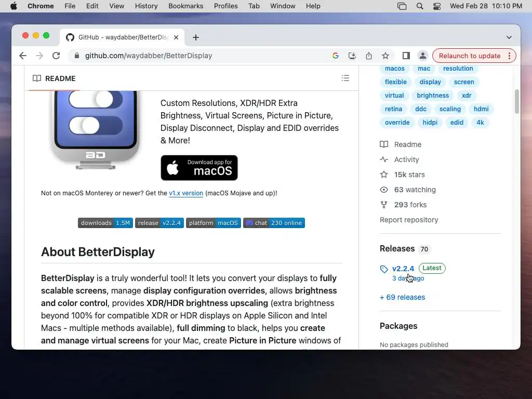The width and height of the screenshot is (532, 399).
Task: Open the Edit menu
Action: [92, 6]
